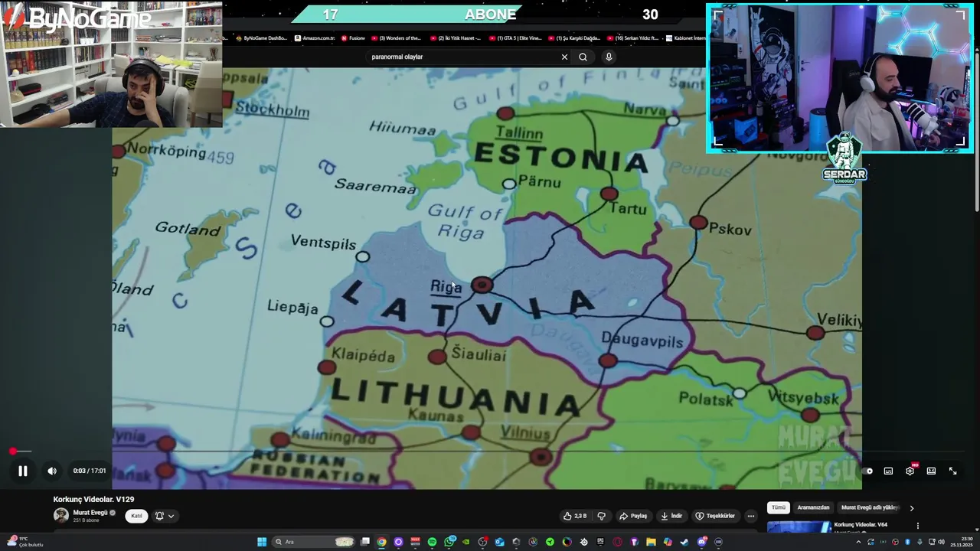Click the magnifier search icon
980x551 pixels.
[583, 57]
